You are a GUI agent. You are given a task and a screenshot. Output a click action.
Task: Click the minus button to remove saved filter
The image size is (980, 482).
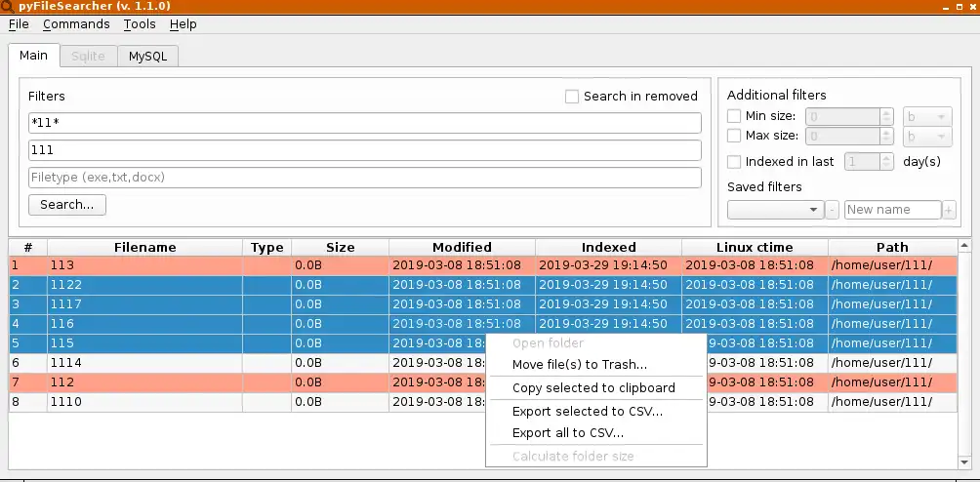coord(832,210)
